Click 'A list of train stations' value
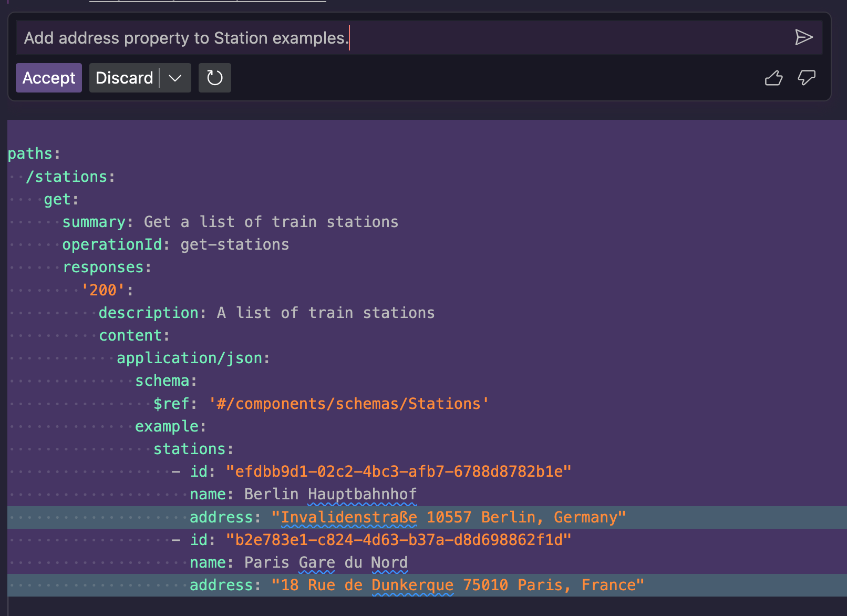This screenshot has height=616, width=847. pos(326,313)
